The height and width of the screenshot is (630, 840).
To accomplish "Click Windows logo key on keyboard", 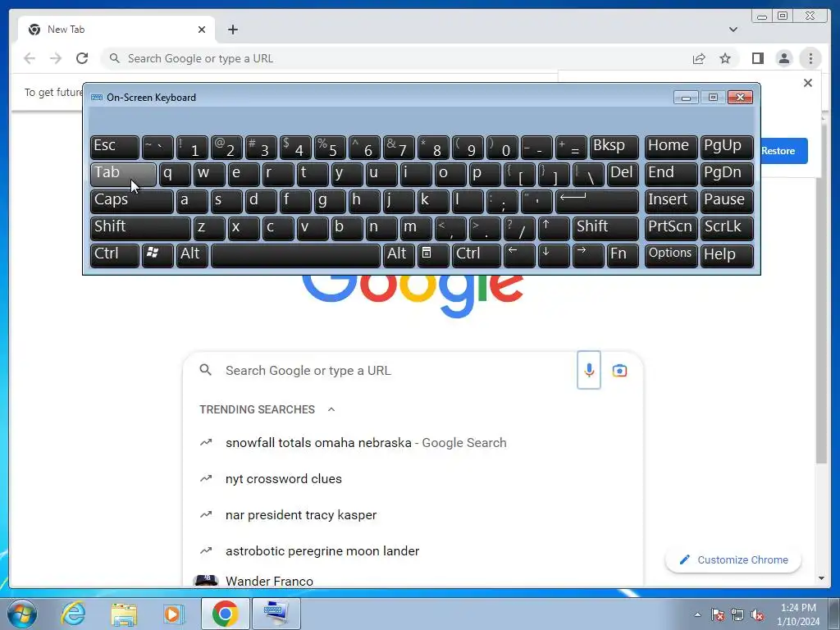I will point(157,255).
